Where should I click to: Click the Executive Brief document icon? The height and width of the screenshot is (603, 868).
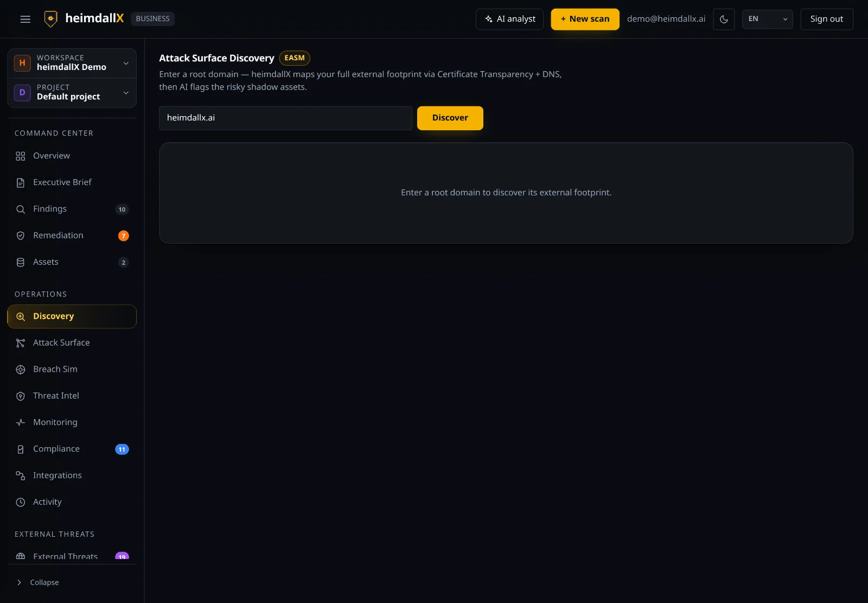pyautogui.click(x=21, y=183)
